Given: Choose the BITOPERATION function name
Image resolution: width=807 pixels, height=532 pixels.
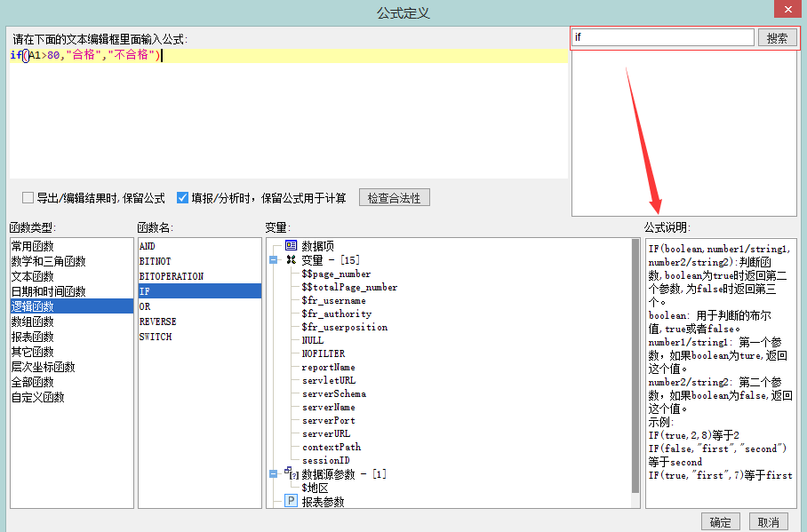Looking at the screenshot, I should [x=200, y=276].
